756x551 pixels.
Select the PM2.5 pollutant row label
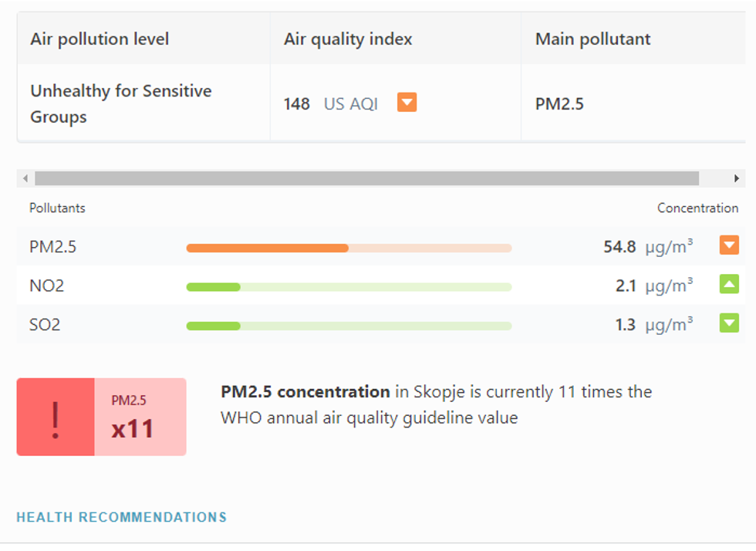tap(53, 247)
